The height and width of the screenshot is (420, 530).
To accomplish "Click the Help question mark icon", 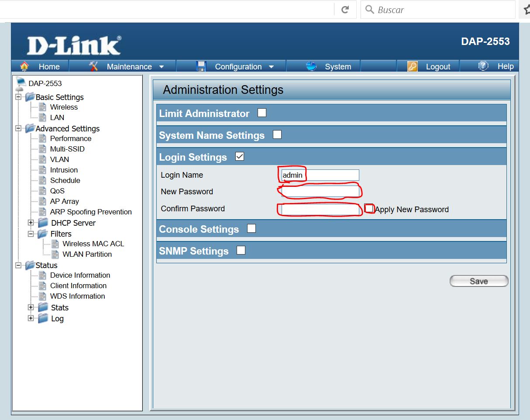I will click(483, 65).
